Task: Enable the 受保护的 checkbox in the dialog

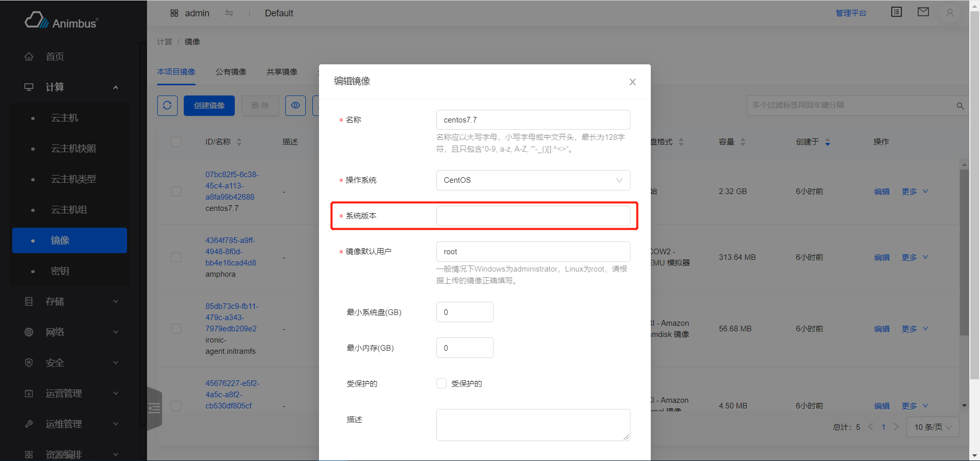Action: [441, 383]
